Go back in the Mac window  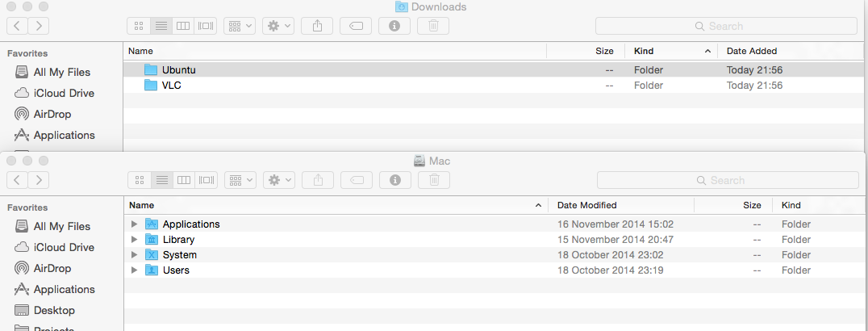coord(17,180)
